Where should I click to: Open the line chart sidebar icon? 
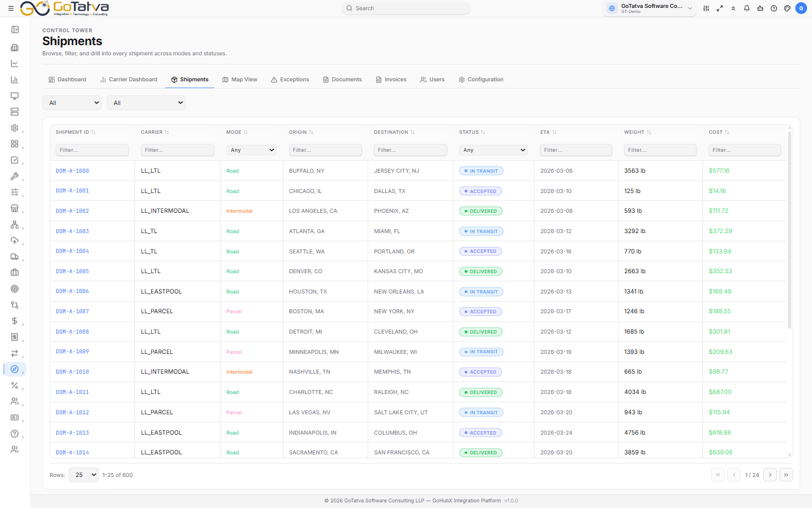(15, 64)
